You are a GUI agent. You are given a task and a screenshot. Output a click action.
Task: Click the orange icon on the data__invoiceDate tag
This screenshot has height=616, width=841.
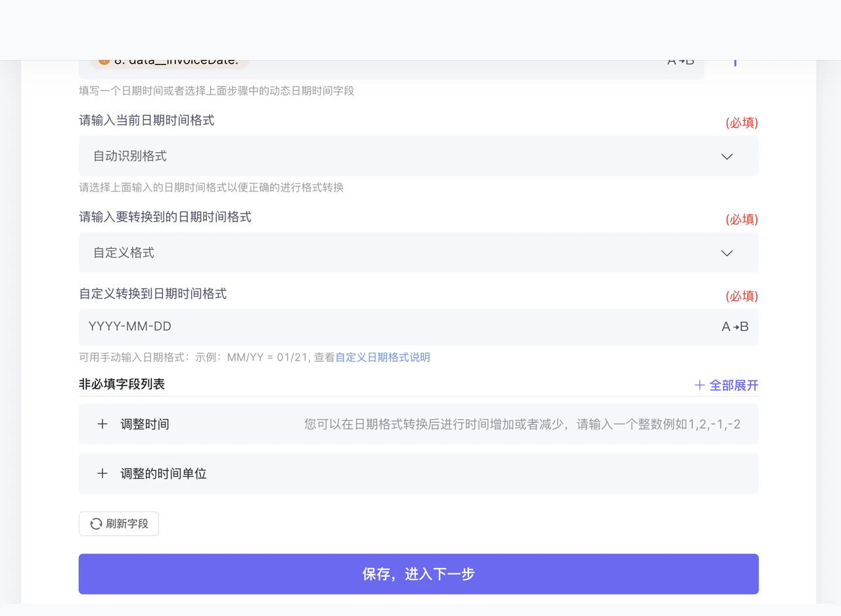[104, 62]
